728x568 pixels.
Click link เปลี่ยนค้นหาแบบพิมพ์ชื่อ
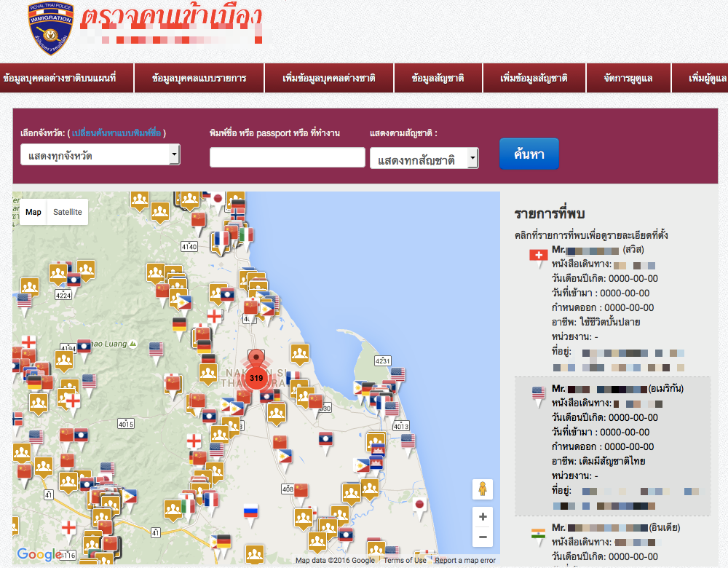click(x=116, y=133)
